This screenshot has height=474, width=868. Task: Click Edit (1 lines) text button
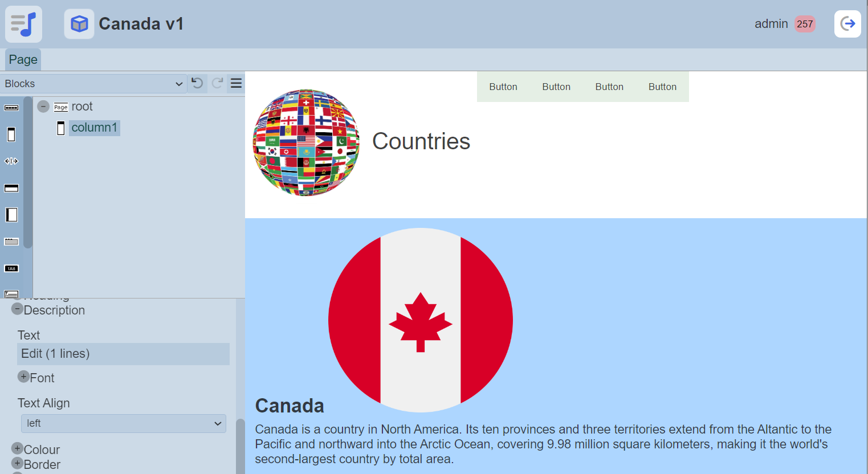point(123,354)
